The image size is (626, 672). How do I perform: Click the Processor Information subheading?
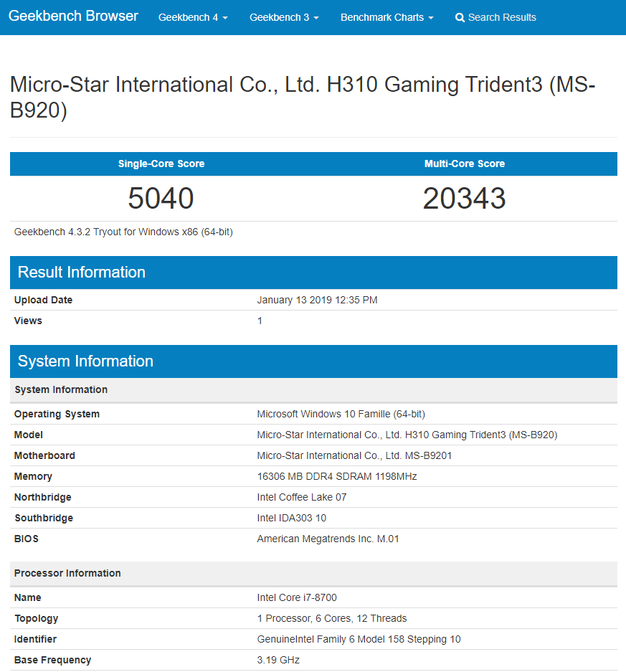(67, 574)
